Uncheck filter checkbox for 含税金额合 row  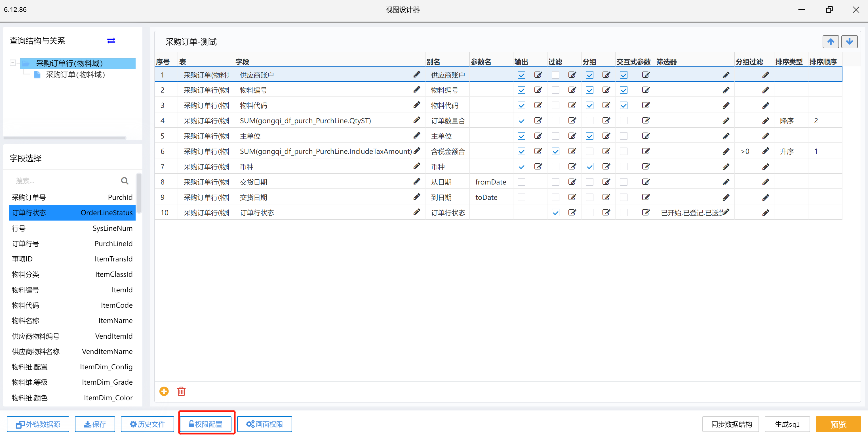556,151
